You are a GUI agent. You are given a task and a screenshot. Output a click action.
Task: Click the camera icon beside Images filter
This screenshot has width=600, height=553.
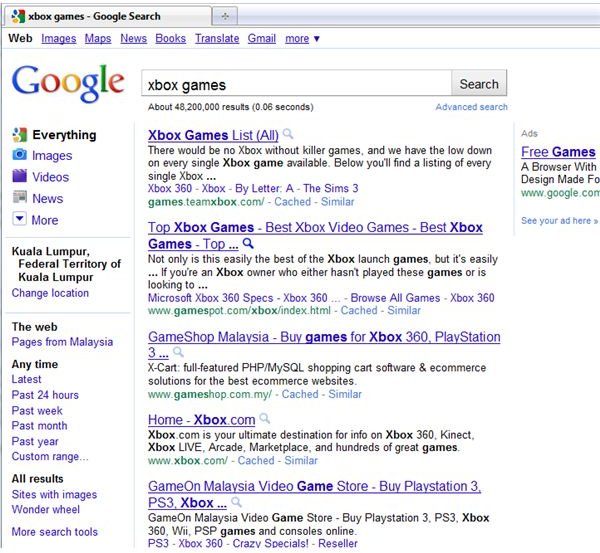pyautogui.click(x=20, y=155)
